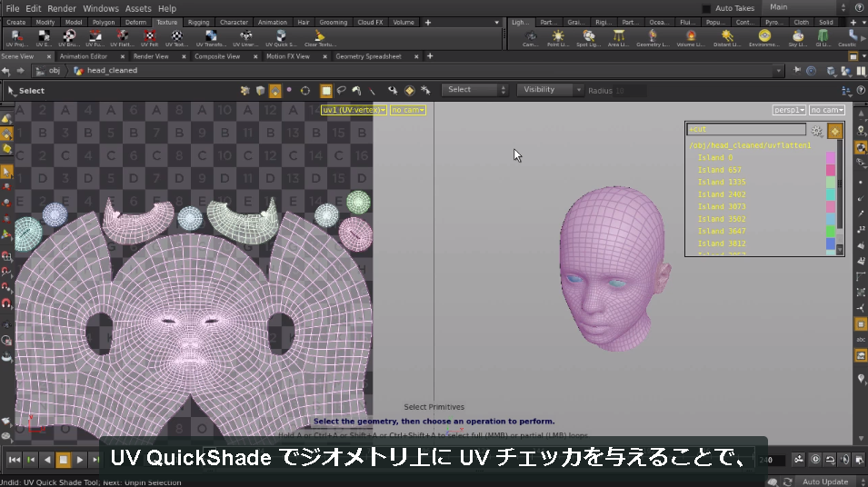Switch to the Geometry Spreadsheet tab
This screenshot has height=487, width=868.
[368, 56]
